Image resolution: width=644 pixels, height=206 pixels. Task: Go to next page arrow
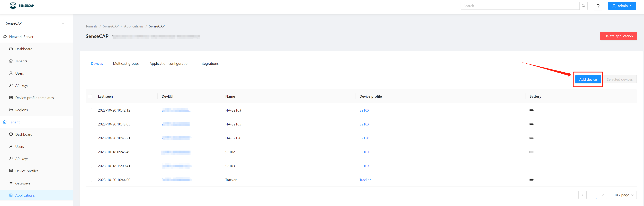point(603,195)
